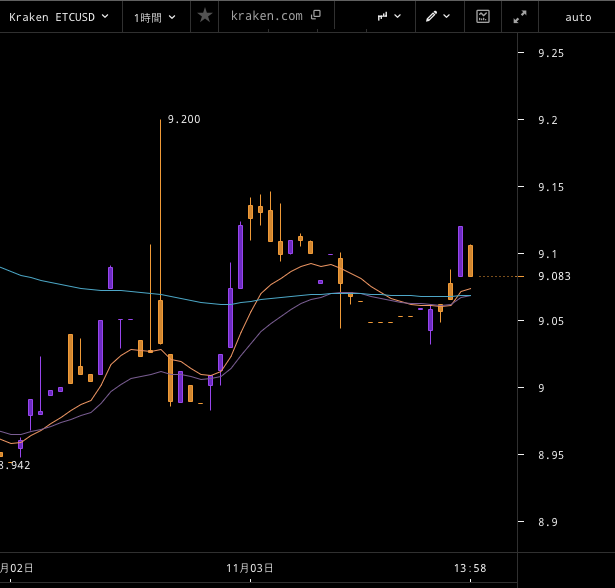Click the 9.200 high price label
Screen dimensions: 615x588
(184, 119)
